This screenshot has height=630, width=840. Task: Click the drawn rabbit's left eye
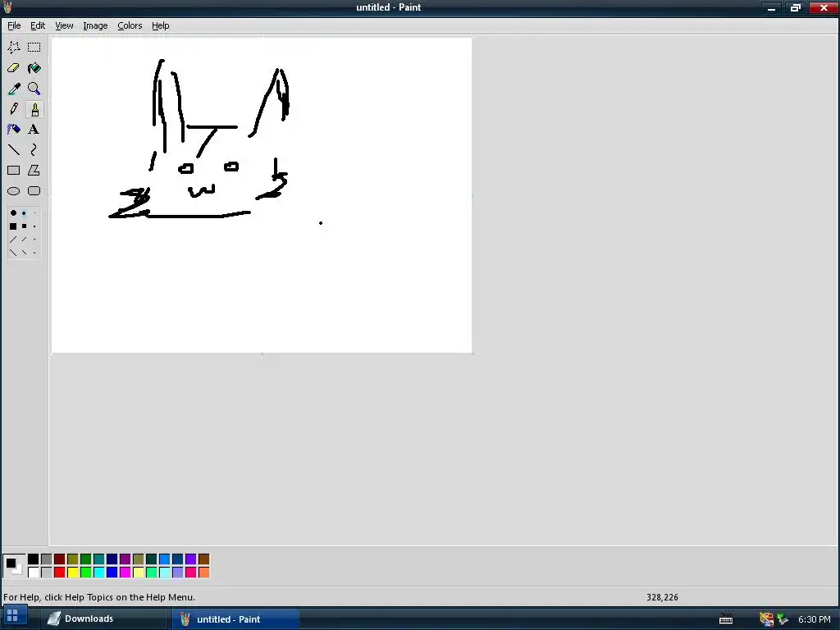click(x=186, y=169)
